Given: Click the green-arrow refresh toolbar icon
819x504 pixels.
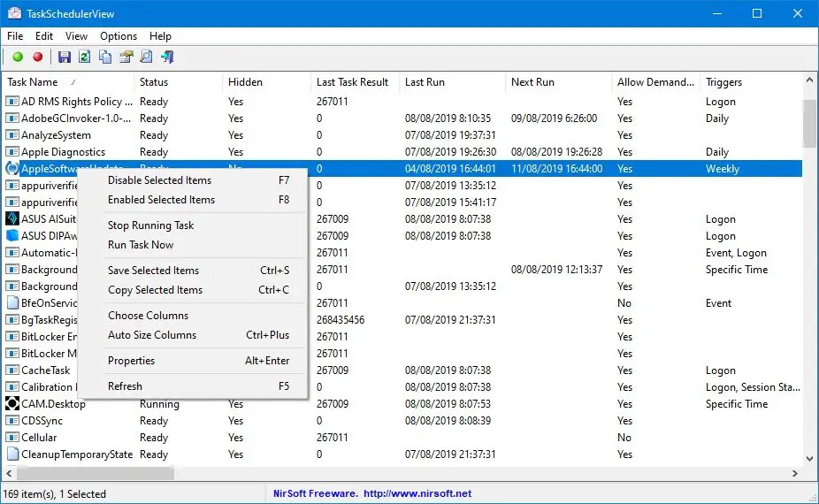Looking at the screenshot, I should pos(84,57).
